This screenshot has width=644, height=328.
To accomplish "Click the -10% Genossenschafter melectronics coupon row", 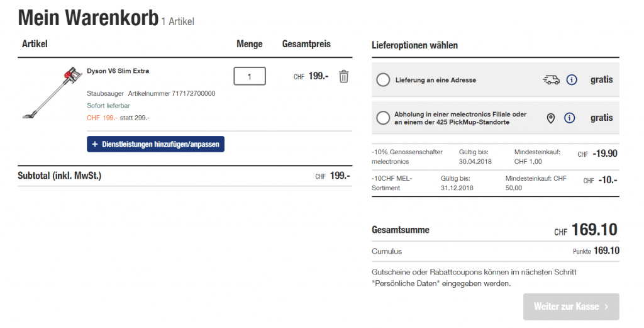I will 495,156.
